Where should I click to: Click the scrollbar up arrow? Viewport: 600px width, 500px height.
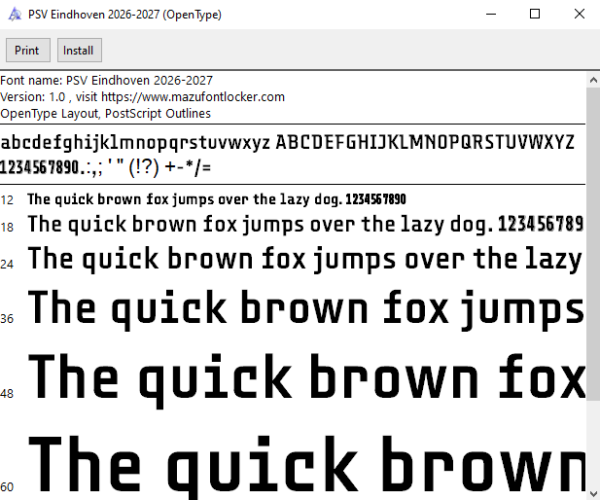tap(593, 80)
